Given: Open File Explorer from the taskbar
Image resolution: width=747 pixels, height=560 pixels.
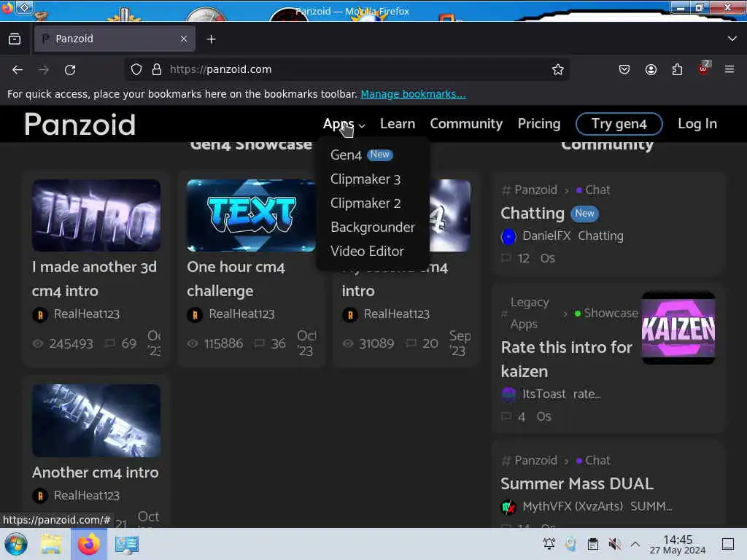Looking at the screenshot, I should point(51,544).
